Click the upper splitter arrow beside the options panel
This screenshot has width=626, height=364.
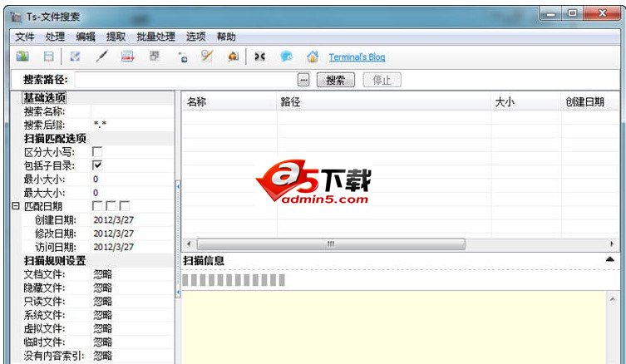[x=178, y=186]
